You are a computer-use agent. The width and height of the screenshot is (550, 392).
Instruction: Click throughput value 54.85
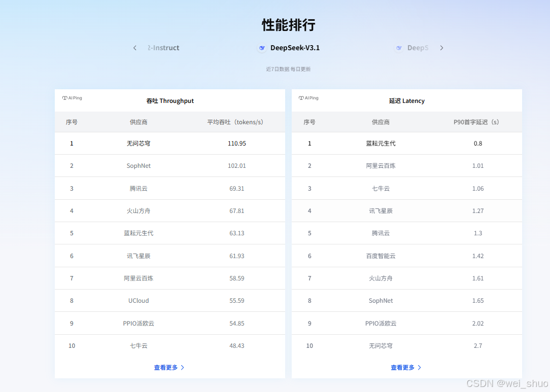[x=237, y=323]
